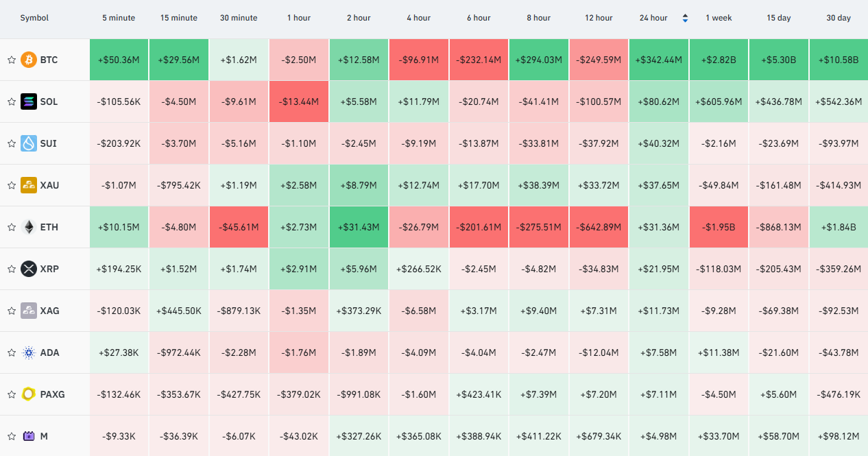Sort by the Symbol column header
The width and height of the screenshot is (868, 456).
click(34, 18)
